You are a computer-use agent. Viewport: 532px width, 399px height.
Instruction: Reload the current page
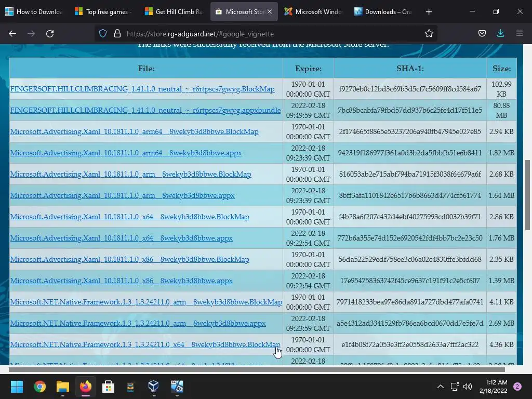click(50, 34)
